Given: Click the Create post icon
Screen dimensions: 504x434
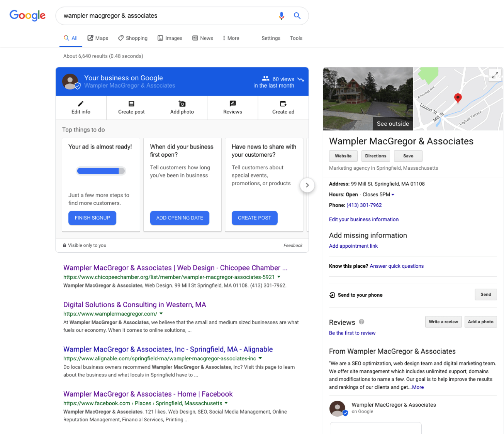Looking at the screenshot, I should point(131,103).
